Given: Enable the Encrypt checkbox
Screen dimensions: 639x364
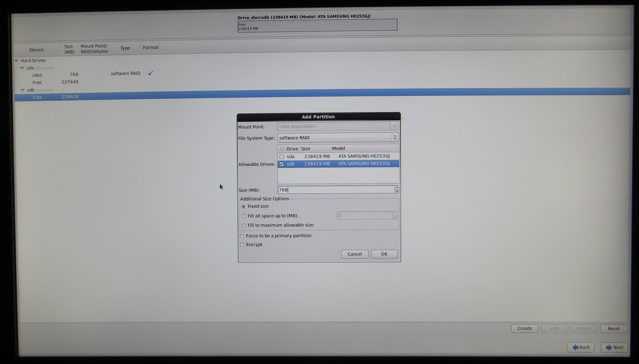Looking at the screenshot, I should coord(242,245).
